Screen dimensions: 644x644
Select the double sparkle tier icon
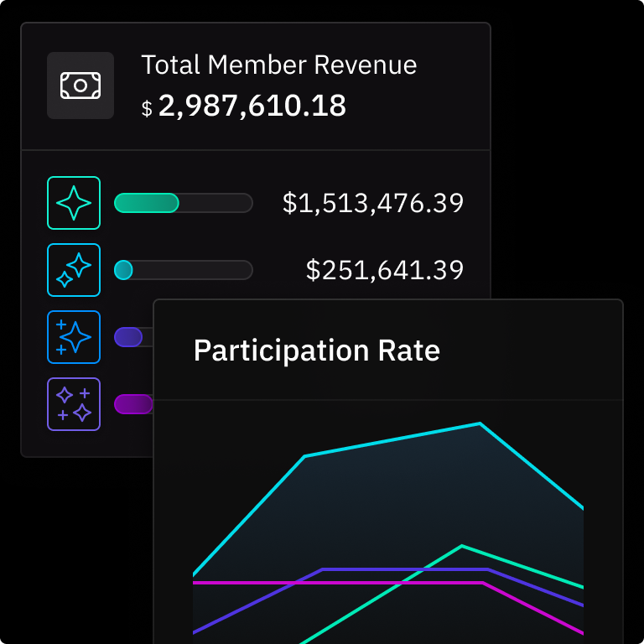tap(74, 270)
